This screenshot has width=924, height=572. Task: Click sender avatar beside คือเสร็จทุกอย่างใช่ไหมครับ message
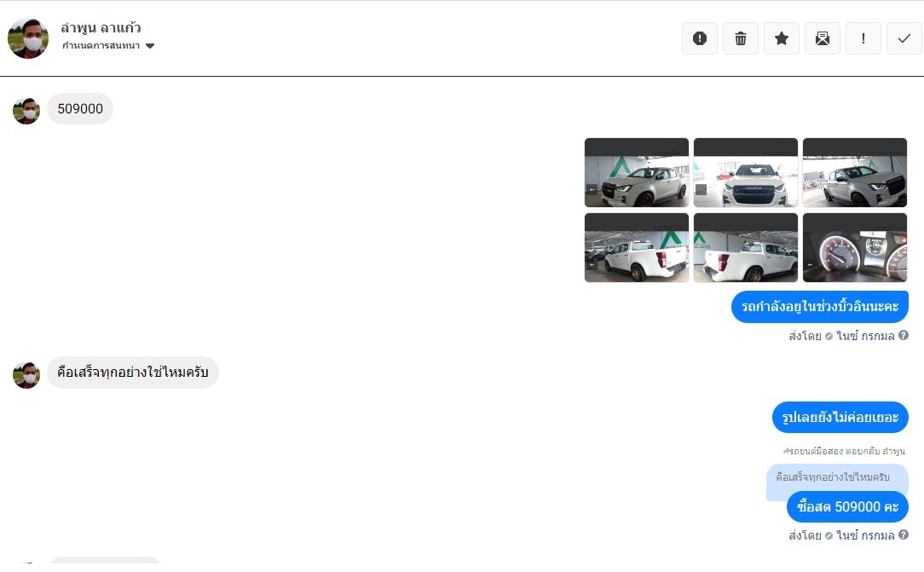click(x=26, y=375)
